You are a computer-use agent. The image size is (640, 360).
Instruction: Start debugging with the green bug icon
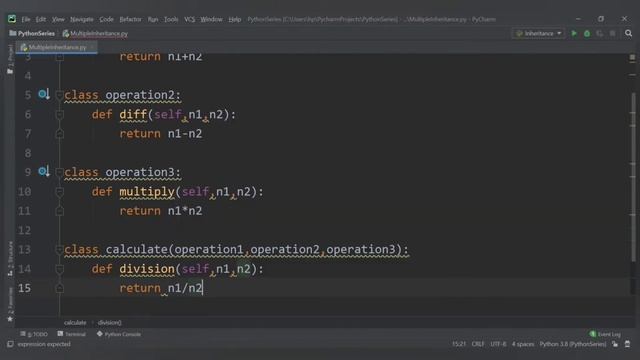[587, 33]
